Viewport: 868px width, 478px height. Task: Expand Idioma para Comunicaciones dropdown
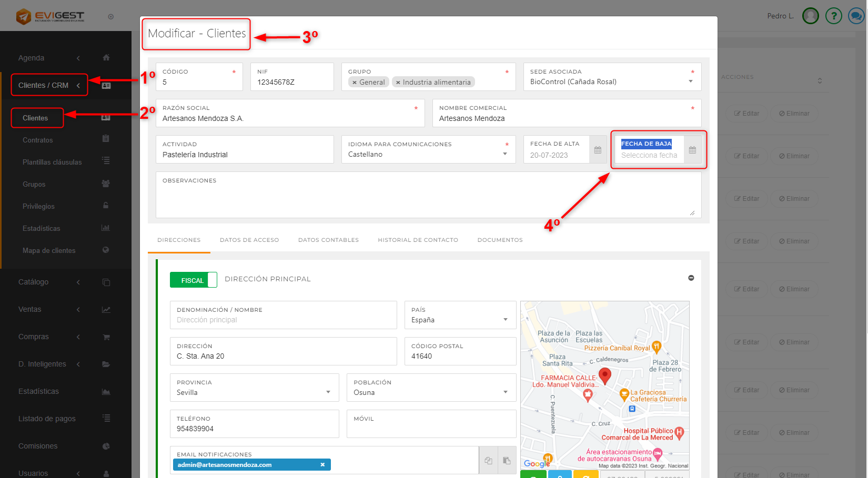click(505, 154)
